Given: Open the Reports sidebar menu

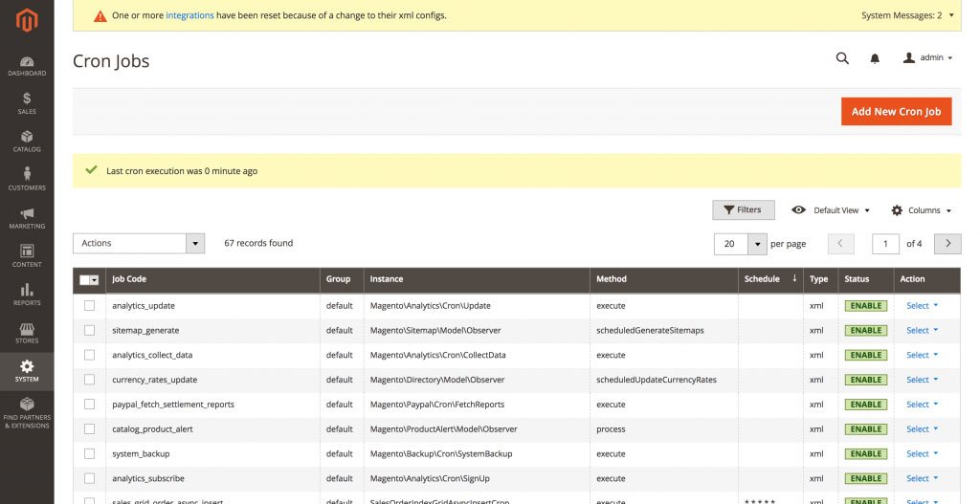Looking at the screenshot, I should click(x=27, y=295).
